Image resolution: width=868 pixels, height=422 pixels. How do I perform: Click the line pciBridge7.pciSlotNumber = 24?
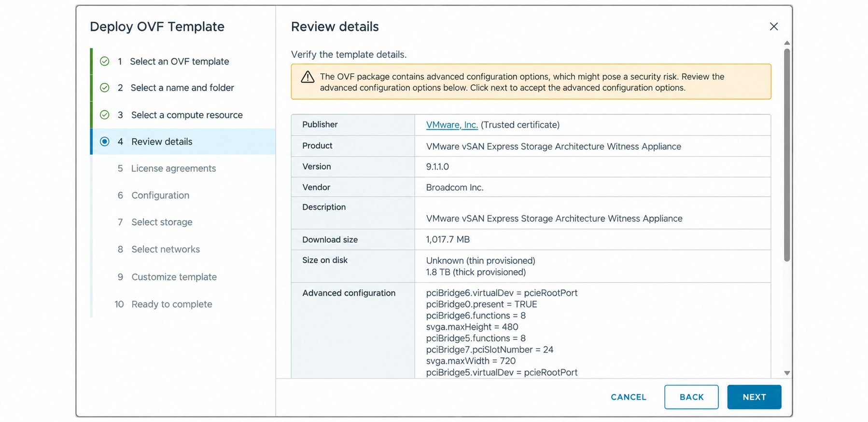[490, 350]
